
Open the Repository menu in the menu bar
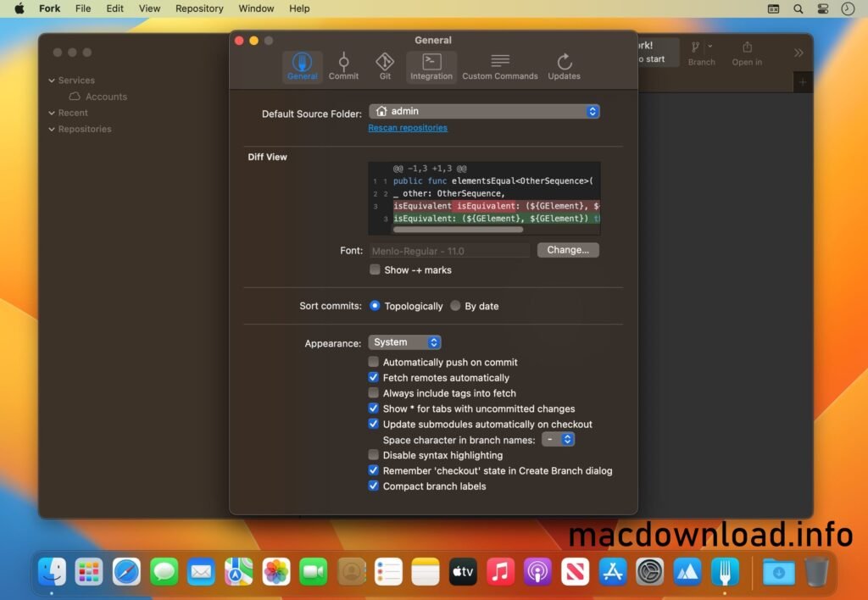coord(199,8)
